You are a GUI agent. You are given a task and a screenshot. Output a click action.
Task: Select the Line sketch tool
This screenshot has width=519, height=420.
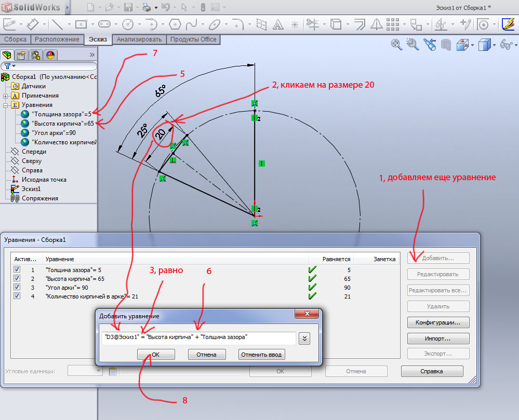tap(57, 24)
